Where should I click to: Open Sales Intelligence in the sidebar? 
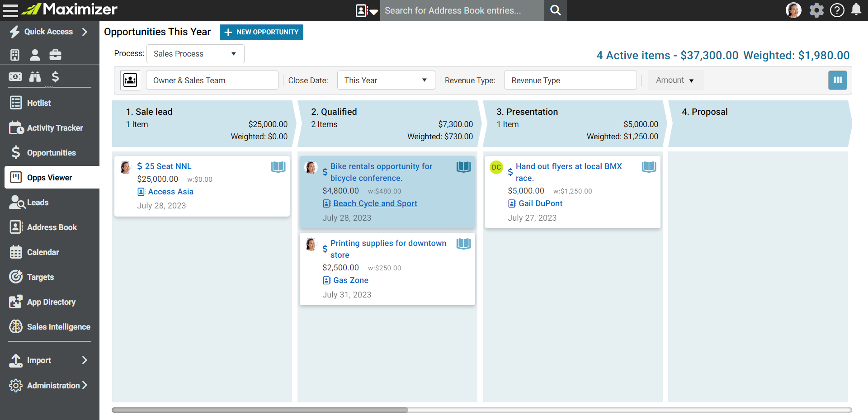click(50, 327)
